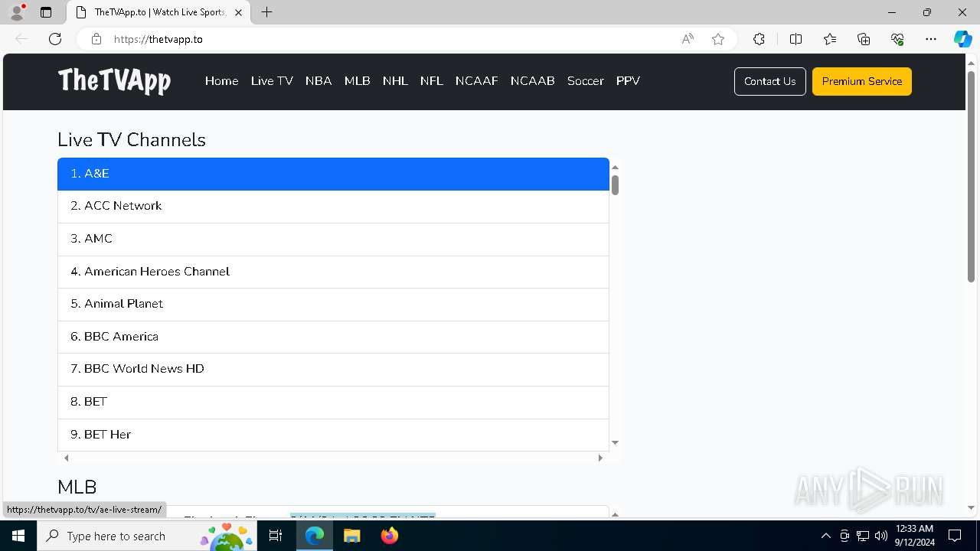This screenshot has height=551, width=980.
Task: Select 6. BBC America channel
Action: pyautogui.click(x=333, y=337)
